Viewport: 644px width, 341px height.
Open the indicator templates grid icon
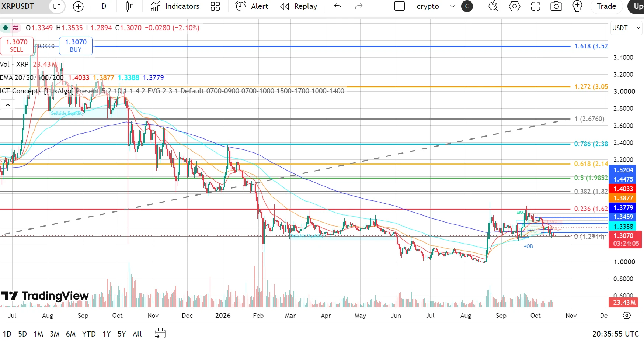(x=215, y=6)
